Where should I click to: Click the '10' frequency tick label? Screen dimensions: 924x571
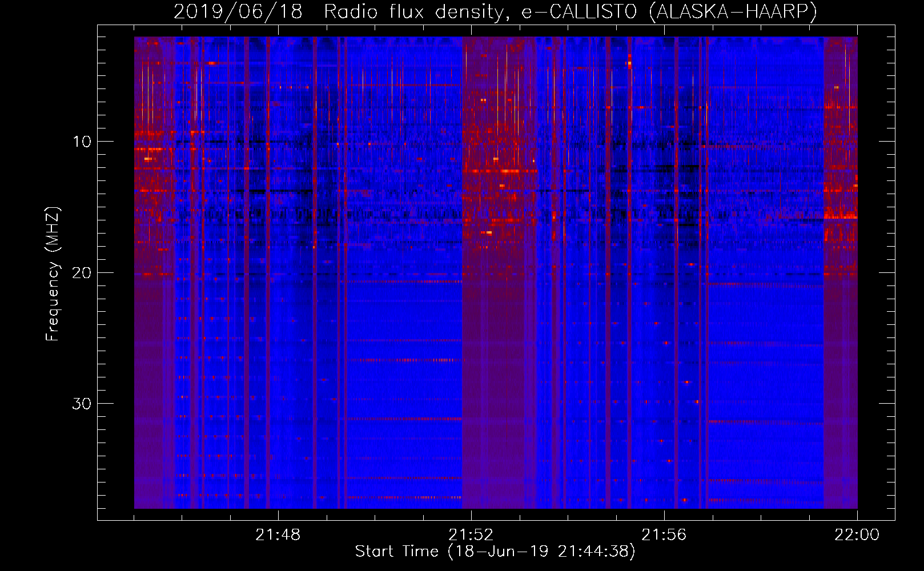[82, 142]
